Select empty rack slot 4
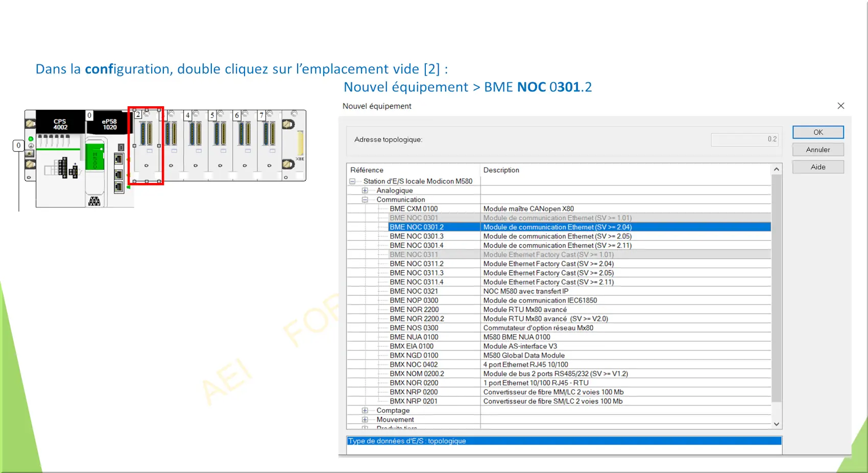This screenshot has height=473, width=868. tap(196, 146)
